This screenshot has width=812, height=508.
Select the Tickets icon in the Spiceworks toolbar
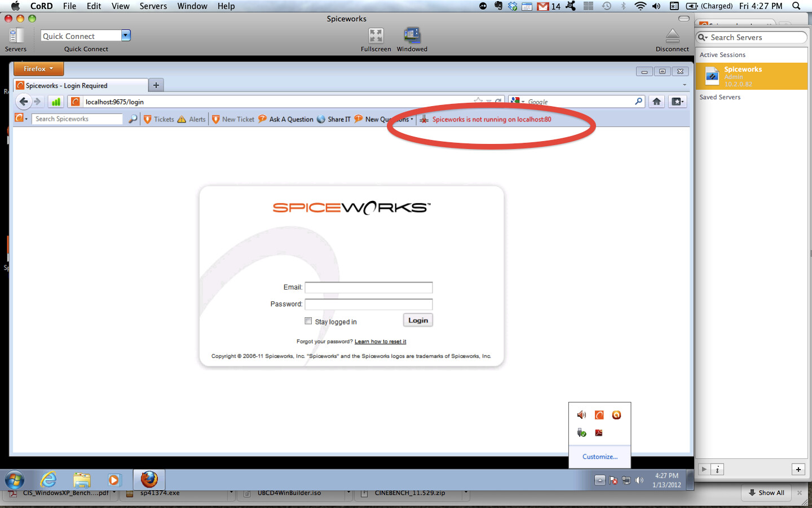coord(147,119)
